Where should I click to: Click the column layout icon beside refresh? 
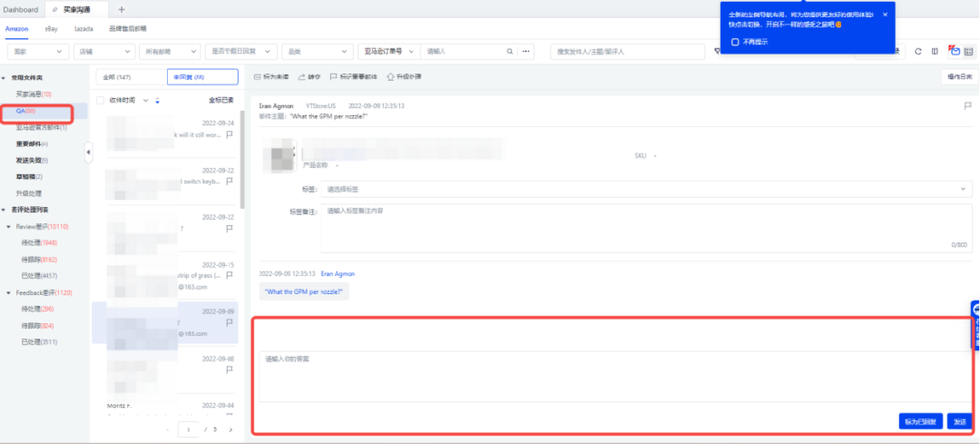pos(935,52)
